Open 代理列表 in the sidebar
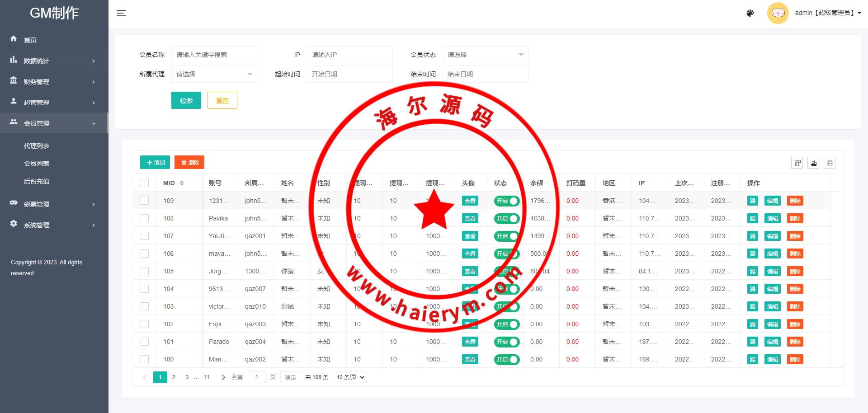This screenshot has width=868, height=413. (x=37, y=146)
